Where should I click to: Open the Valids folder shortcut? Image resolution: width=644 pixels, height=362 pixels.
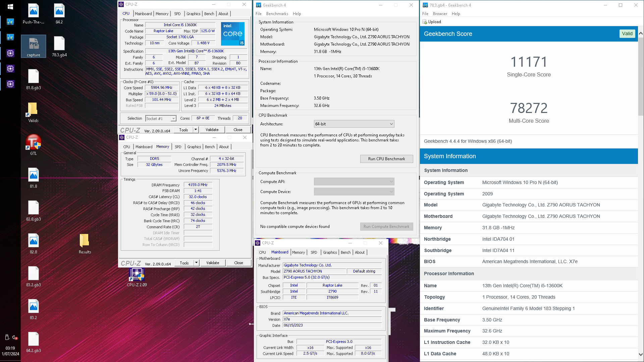(33, 112)
